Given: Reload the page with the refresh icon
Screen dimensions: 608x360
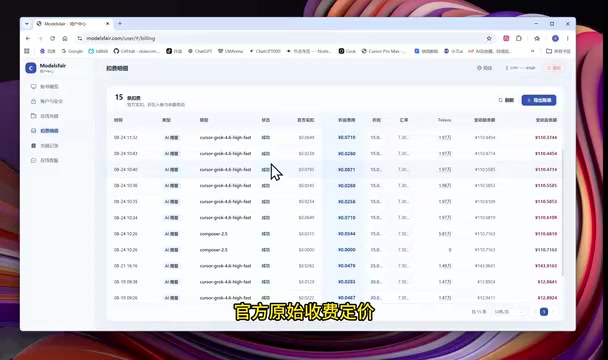Looking at the screenshot, I should tap(52, 38).
